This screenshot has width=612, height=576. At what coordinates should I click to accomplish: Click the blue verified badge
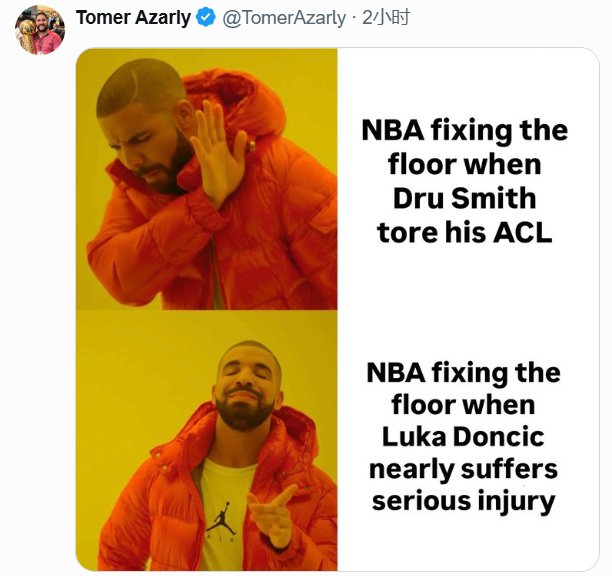coord(204,18)
